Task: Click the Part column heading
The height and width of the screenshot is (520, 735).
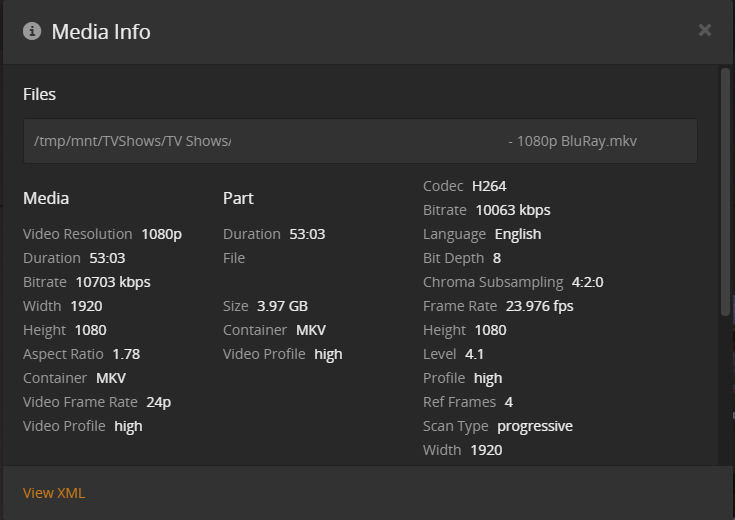Action: (238, 198)
